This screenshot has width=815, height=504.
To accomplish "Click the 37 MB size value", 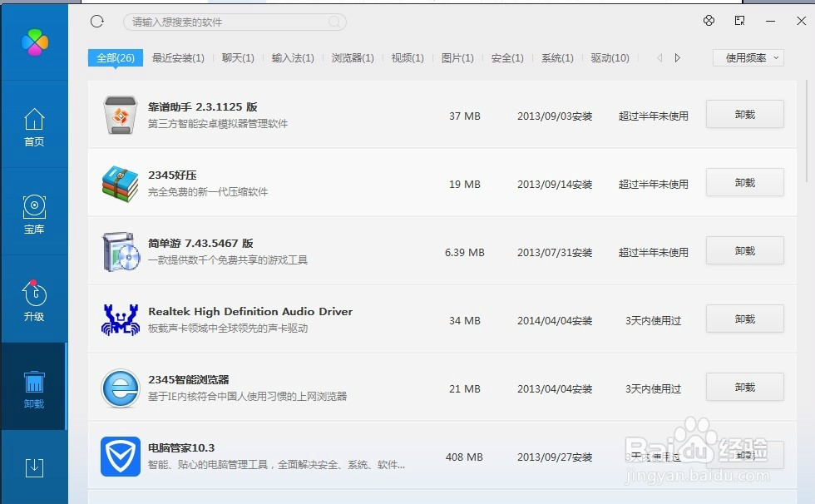I will tap(465, 116).
